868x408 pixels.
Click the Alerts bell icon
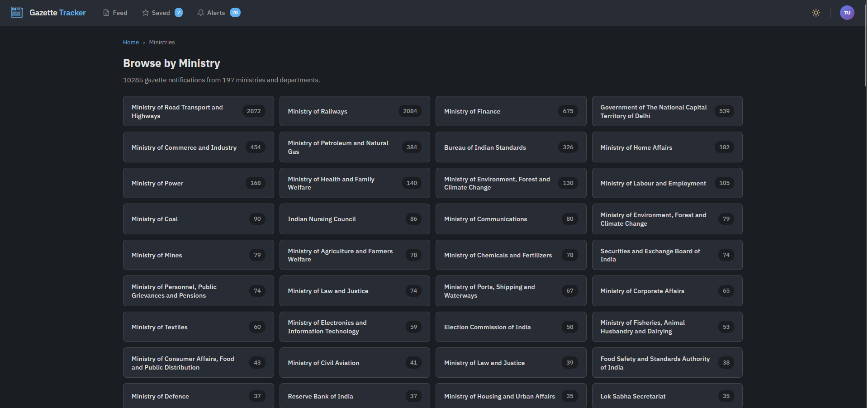tap(201, 13)
